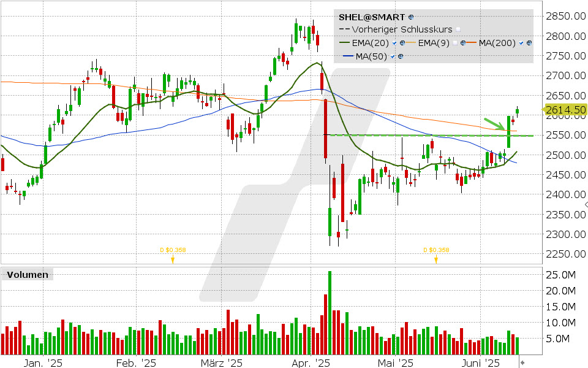Image resolution: width=588 pixels, height=368 pixels.
Task: Click 'Apr. '25' on the time axis
Action: coord(311,363)
